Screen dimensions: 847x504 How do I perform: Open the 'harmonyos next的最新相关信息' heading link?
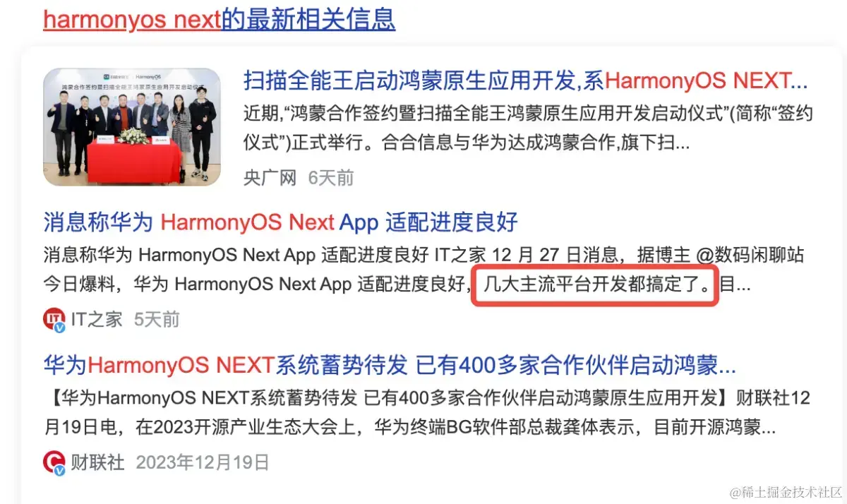click(219, 19)
